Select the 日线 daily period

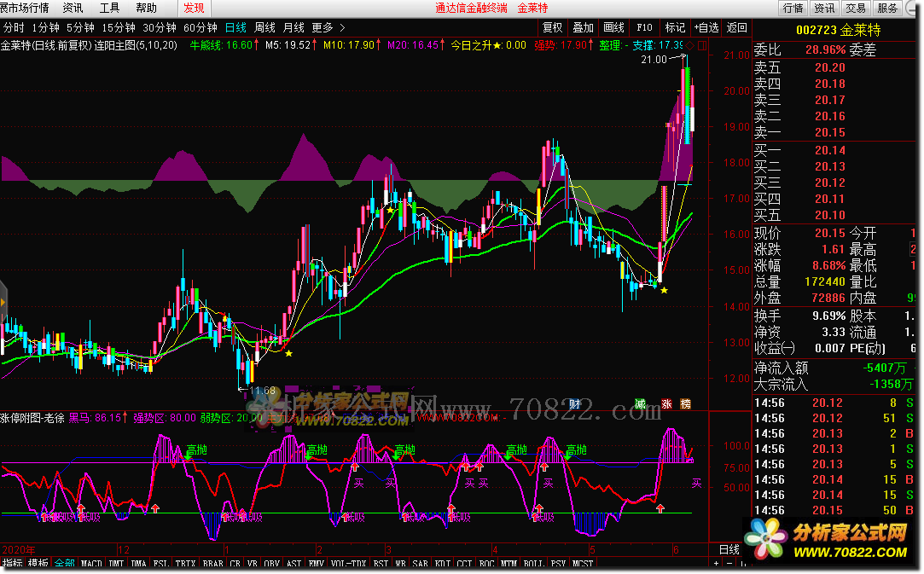pyautogui.click(x=235, y=27)
